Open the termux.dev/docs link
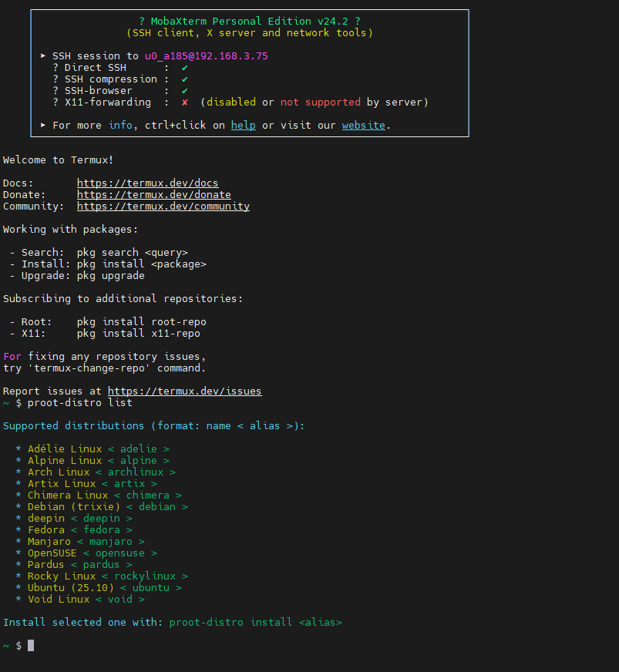619x672 pixels. (x=147, y=183)
